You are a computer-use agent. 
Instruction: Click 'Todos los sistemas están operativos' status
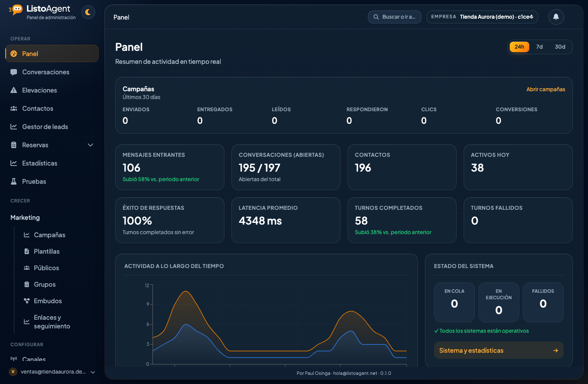(x=481, y=331)
